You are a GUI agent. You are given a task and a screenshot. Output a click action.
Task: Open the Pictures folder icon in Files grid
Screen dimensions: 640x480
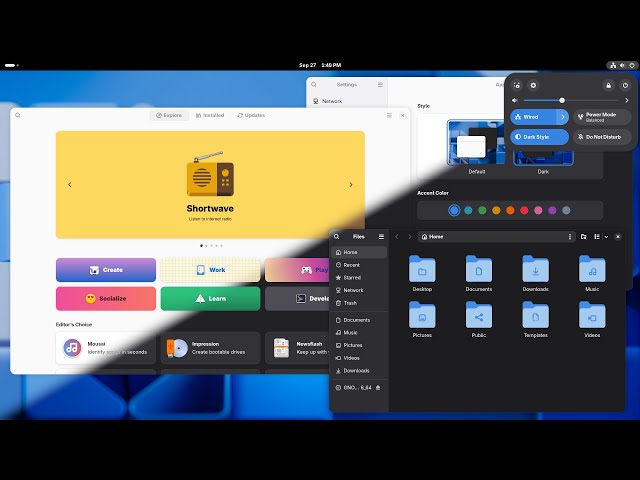coord(422,315)
